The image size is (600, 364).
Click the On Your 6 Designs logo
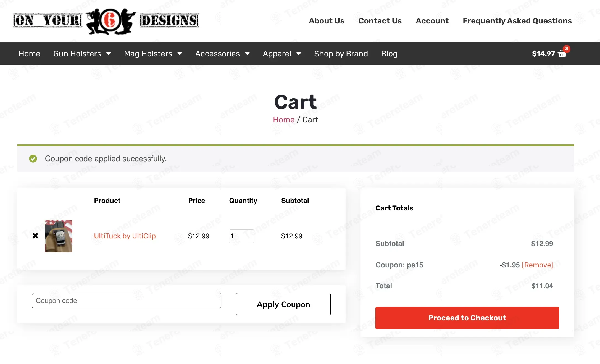tap(106, 21)
